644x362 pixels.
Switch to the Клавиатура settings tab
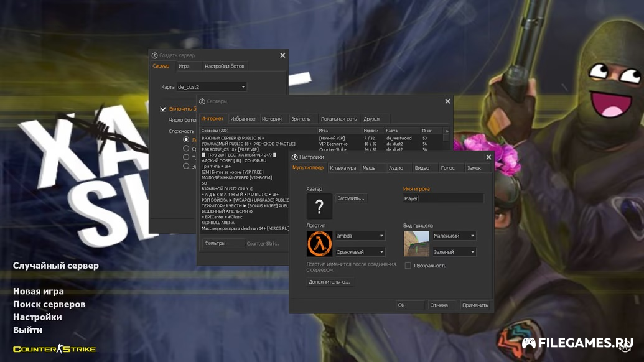point(343,168)
